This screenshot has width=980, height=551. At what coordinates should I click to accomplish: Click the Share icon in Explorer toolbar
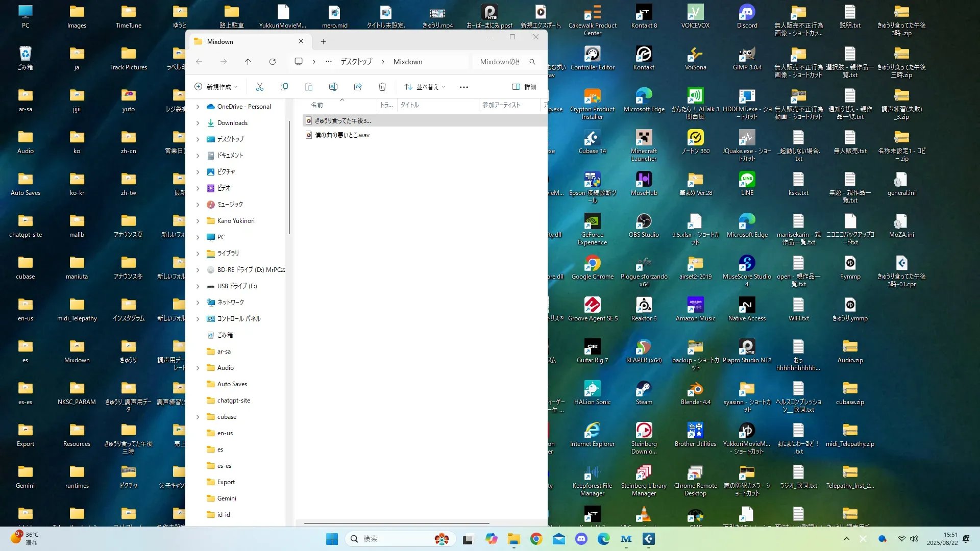pos(358,87)
